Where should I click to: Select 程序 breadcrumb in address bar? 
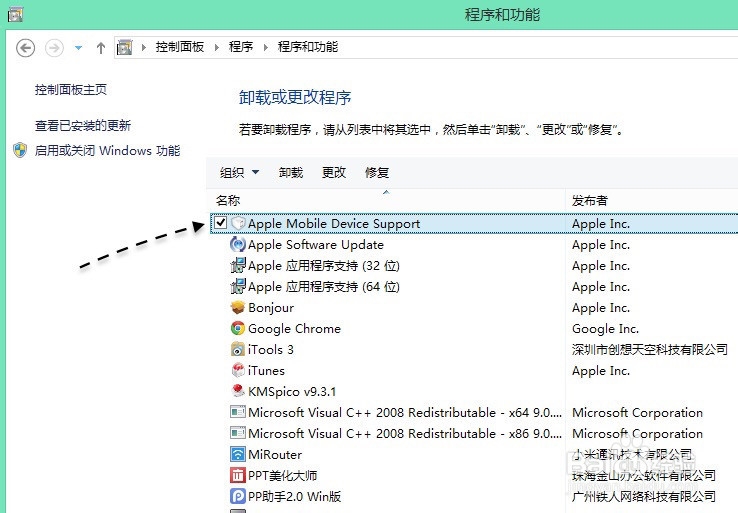pyautogui.click(x=241, y=47)
